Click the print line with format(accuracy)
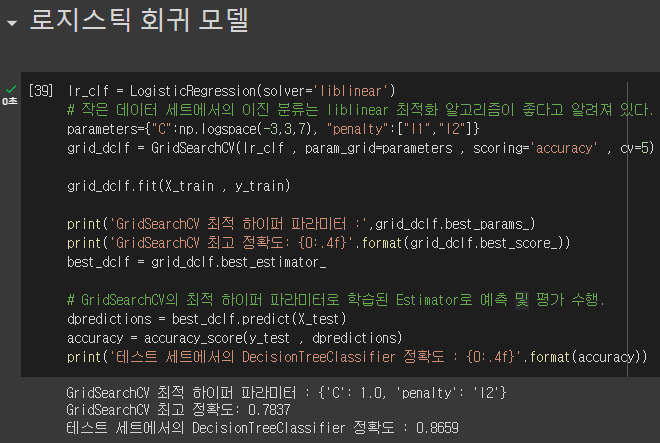Screen dimensions: 660x443 (x=357, y=357)
